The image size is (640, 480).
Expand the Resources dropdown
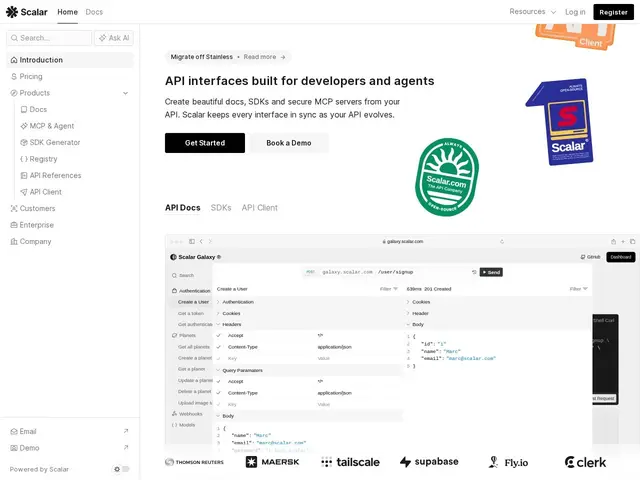tap(532, 12)
